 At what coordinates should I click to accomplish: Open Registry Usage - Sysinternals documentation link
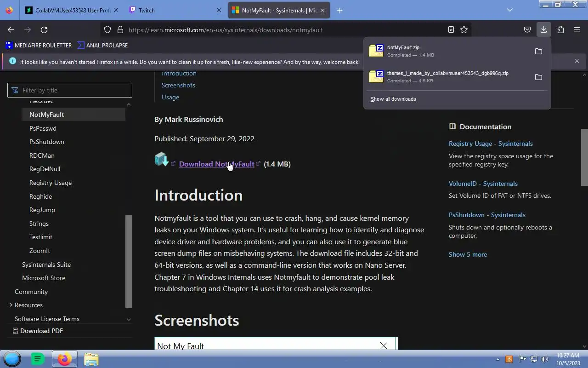[491, 144]
